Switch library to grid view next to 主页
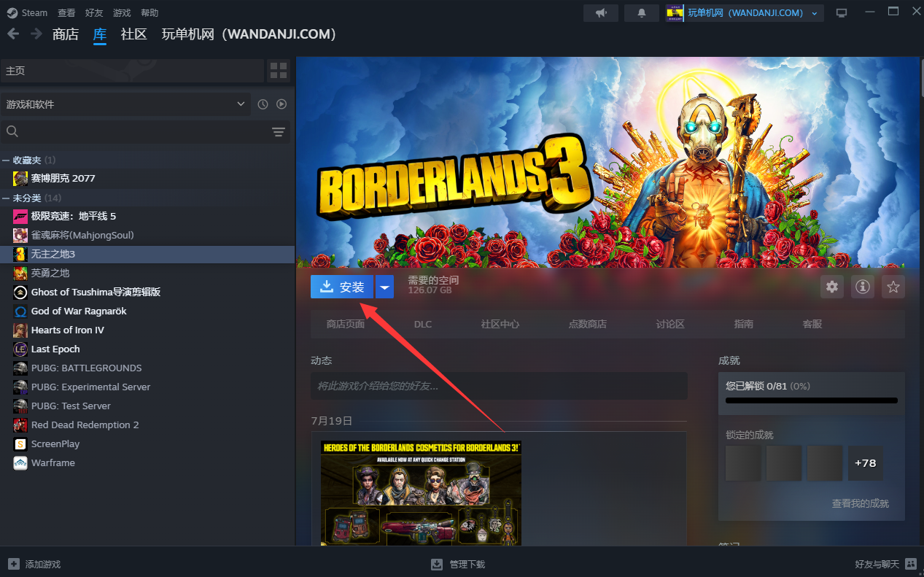924x577 pixels. (x=278, y=70)
